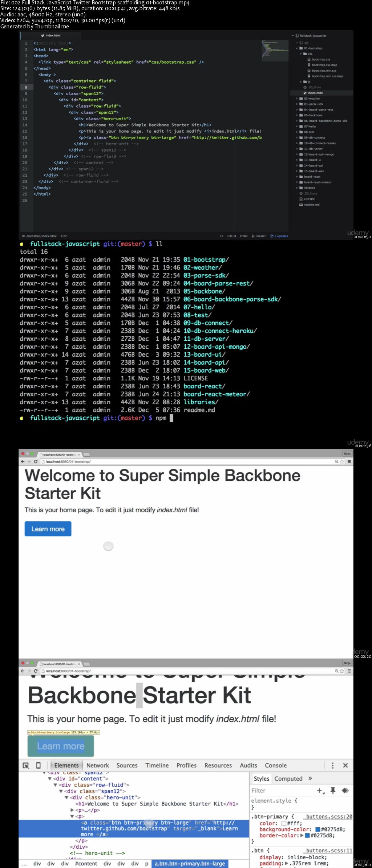The height and width of the screenshot is (868, 372).
Task: Add a new style rule with the plus icon
Action: click(321, 791)
